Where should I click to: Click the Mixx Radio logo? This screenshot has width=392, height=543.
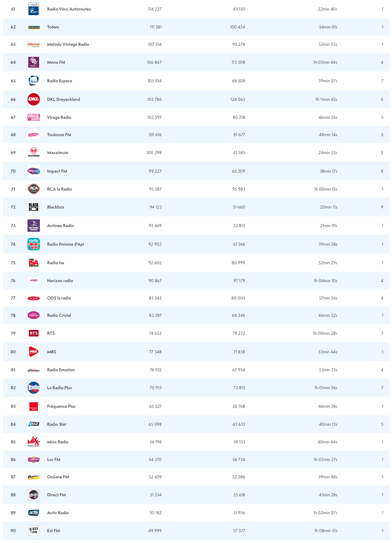pos(33,442)
